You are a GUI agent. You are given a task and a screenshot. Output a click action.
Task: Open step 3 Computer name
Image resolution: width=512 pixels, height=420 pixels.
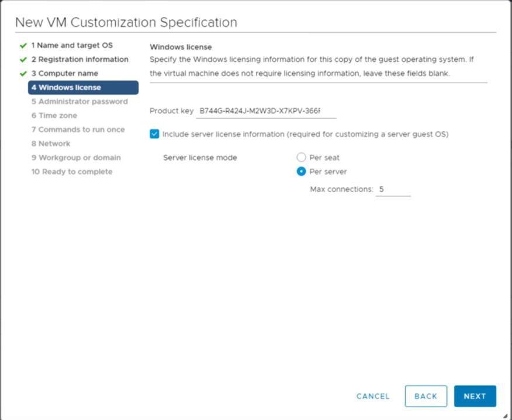(65, 74)
